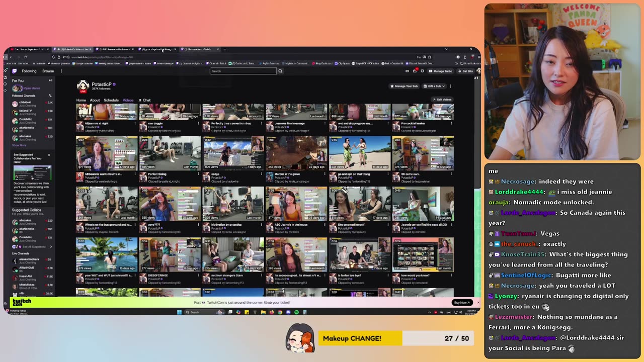Open the Browse nav item
Image resolution: width=644 pixels, height=362 pixels.
[x=48, y=71]
